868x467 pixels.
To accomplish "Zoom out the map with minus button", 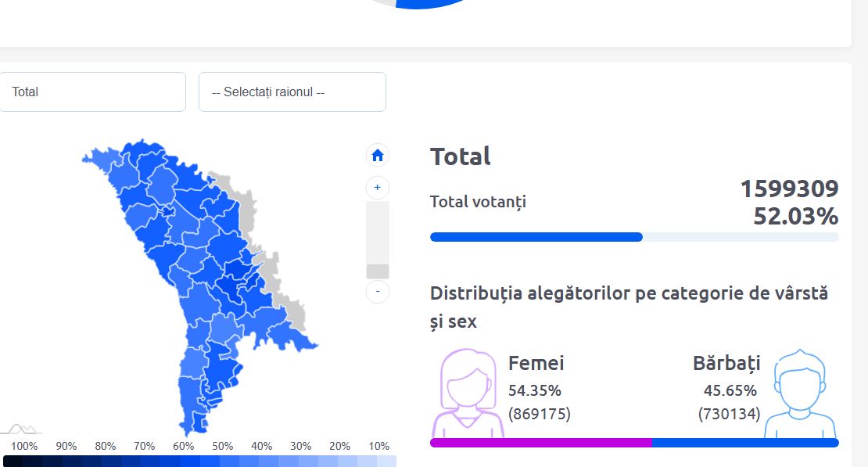I will 378,291.
